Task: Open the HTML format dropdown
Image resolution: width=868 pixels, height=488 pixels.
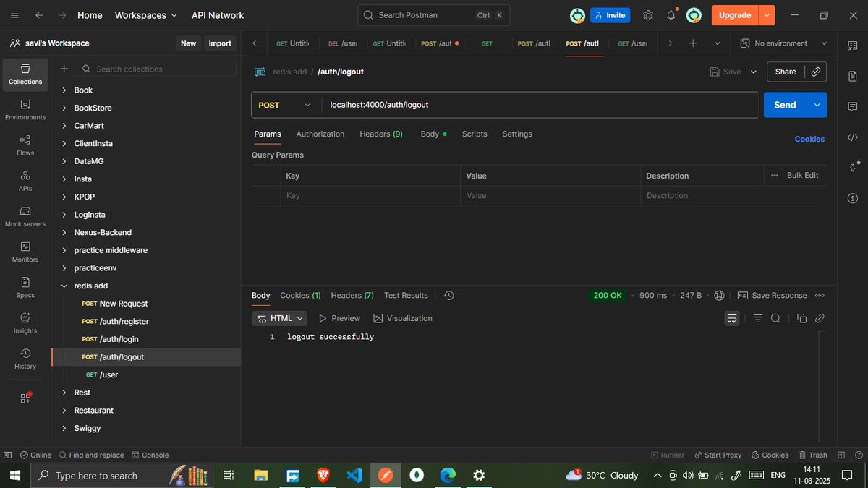Action: point(280,318)
